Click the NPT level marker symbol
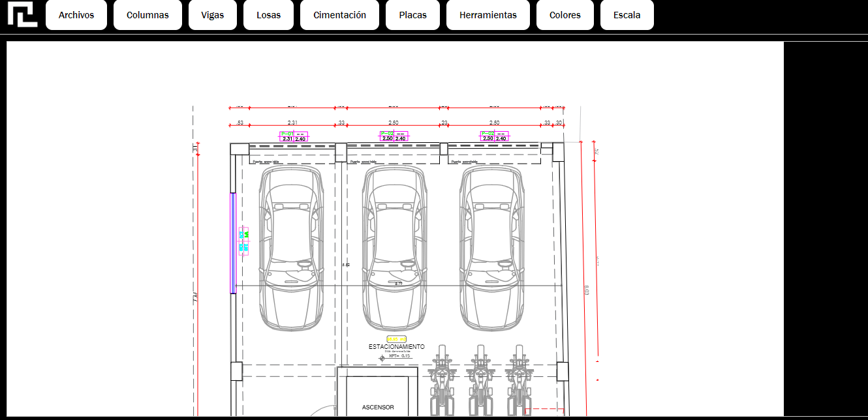The width and height of the screenshot is (868, 420). (x=382, y=357)
